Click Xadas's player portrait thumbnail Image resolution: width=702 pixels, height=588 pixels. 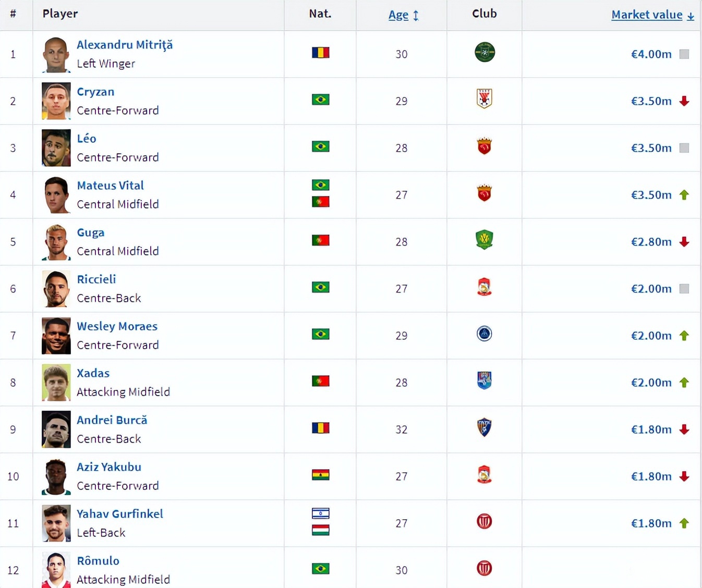(56, 383)
